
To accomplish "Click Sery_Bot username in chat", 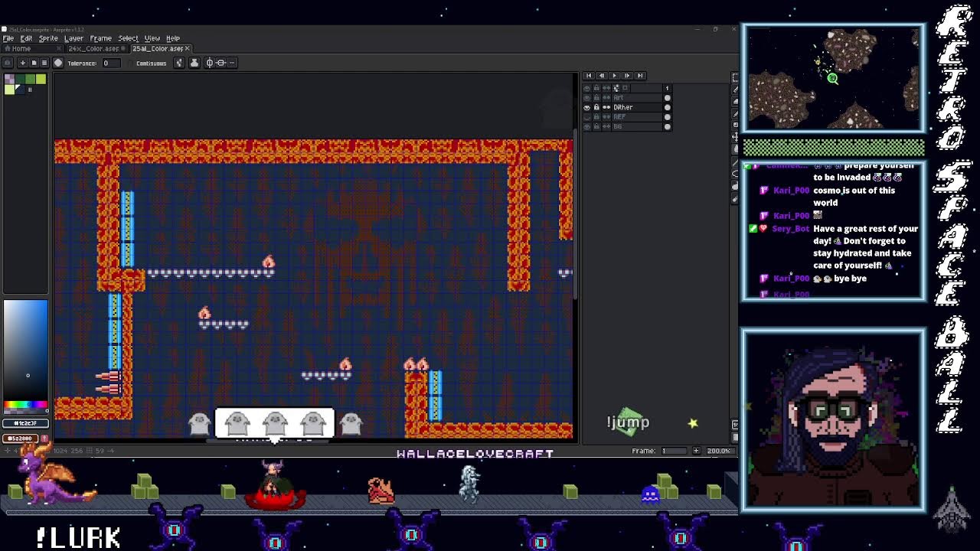I will [x=791, y=229].
